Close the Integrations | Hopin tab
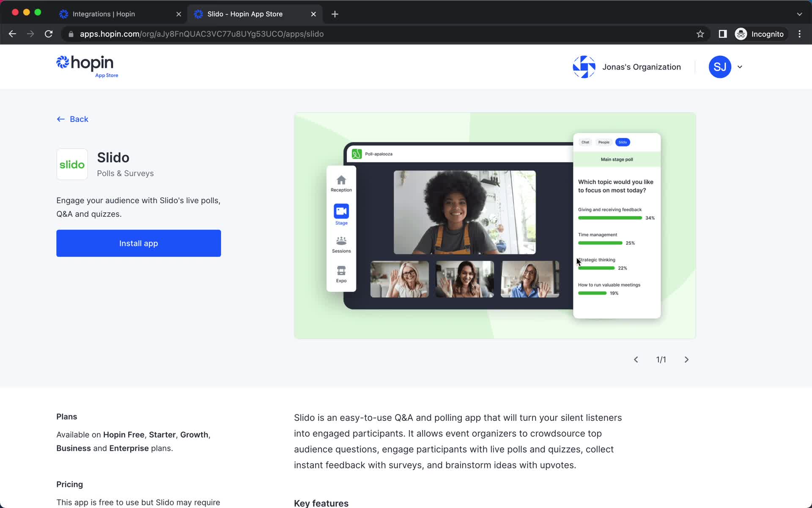Viewport: 812px width, 508px height. point(178,14)
